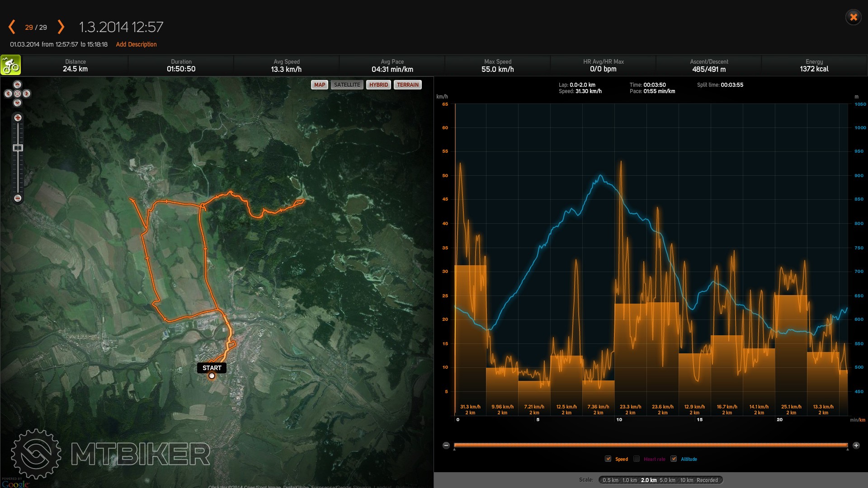Pan the map upward
This screenshot has height=488, width=868.
tap(18, 84)
